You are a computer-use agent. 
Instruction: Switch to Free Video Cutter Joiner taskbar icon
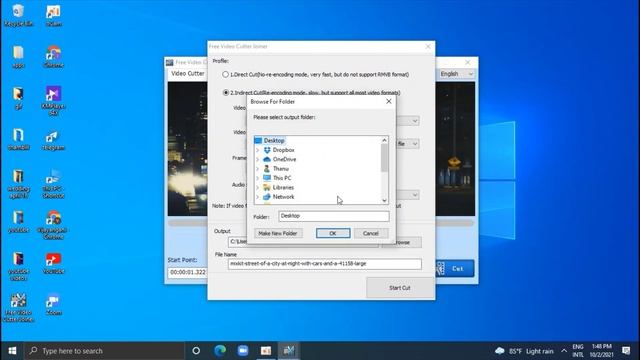[289, 351]
